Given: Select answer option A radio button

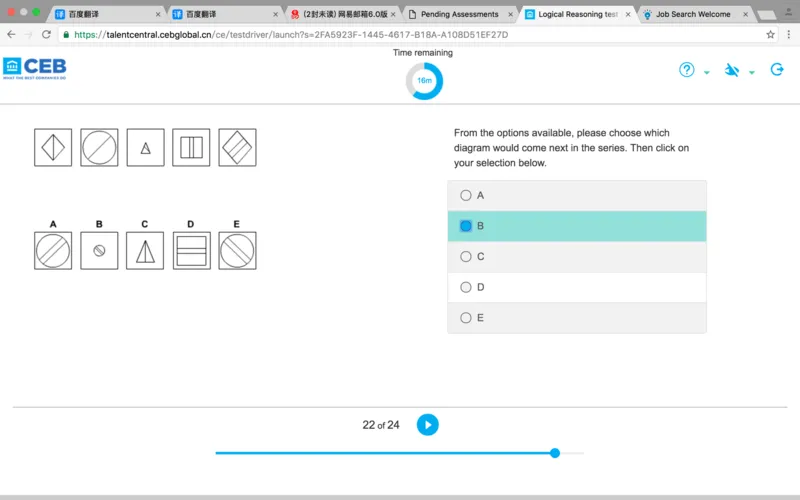Looking at the screenshot, I should 466,196.
